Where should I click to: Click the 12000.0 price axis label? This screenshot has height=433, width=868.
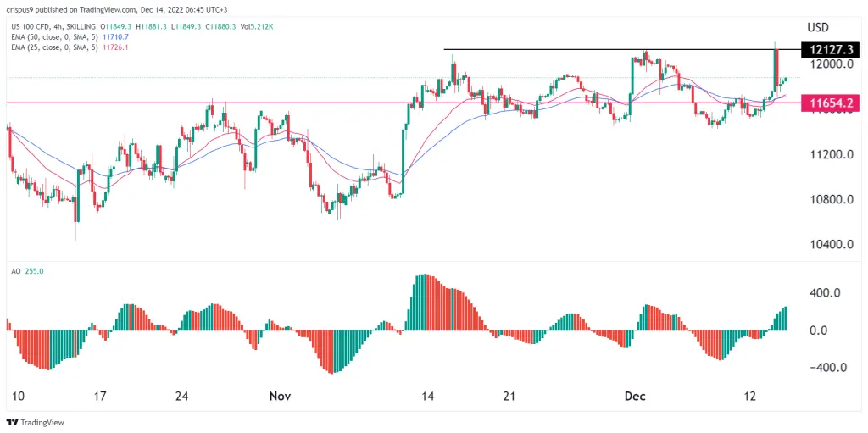(x=830, y=64)
